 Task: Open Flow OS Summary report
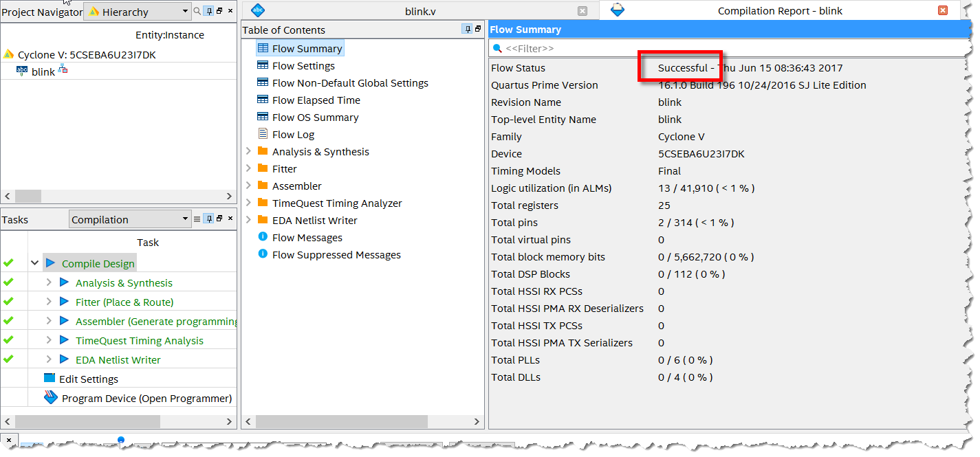click(315, 118)
